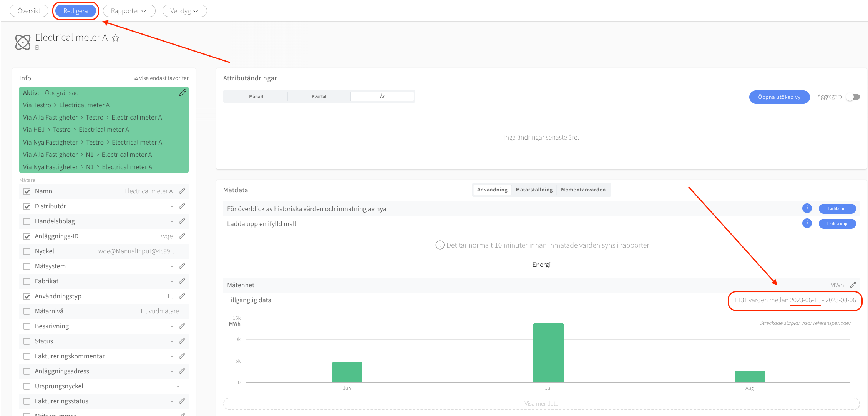Check the Handelsbolag checkbox

27,221
